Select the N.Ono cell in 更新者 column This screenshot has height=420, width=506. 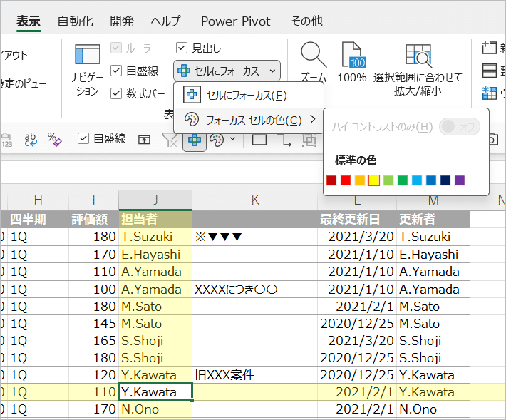pyautogui.click(x=433, y=409)
